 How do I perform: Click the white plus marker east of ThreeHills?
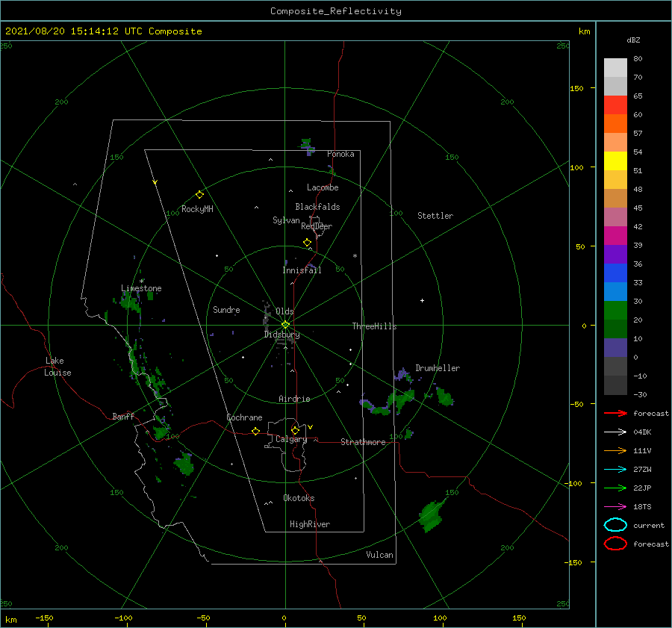422,300
